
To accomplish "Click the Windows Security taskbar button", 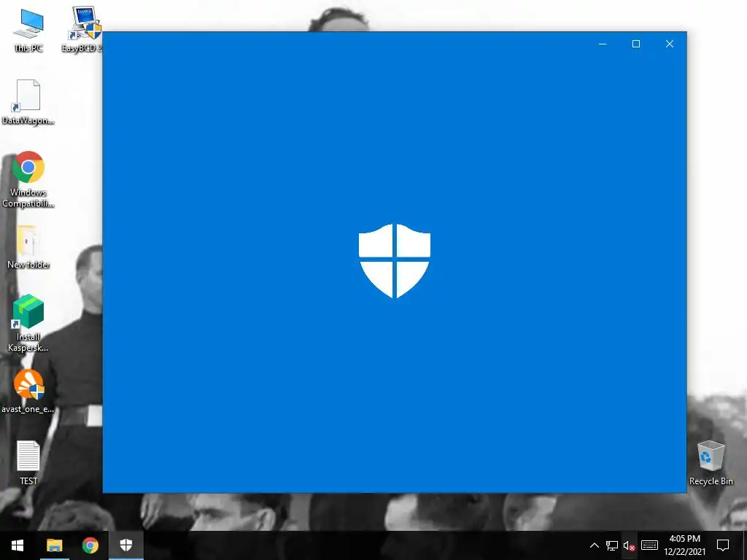I will point(125,545).
